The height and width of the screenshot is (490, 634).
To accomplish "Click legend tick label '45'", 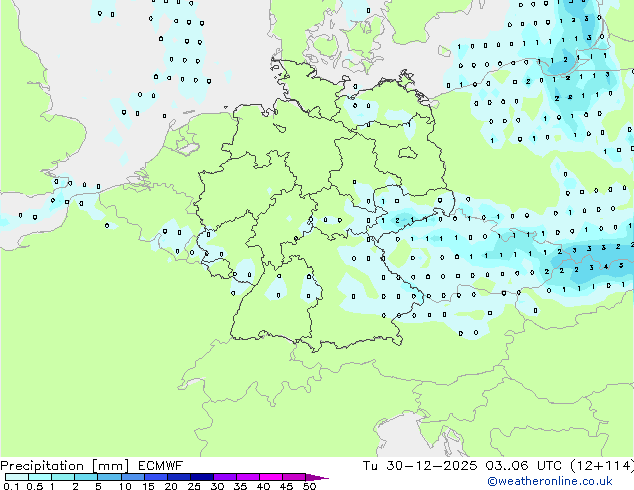I will [286, 486].
